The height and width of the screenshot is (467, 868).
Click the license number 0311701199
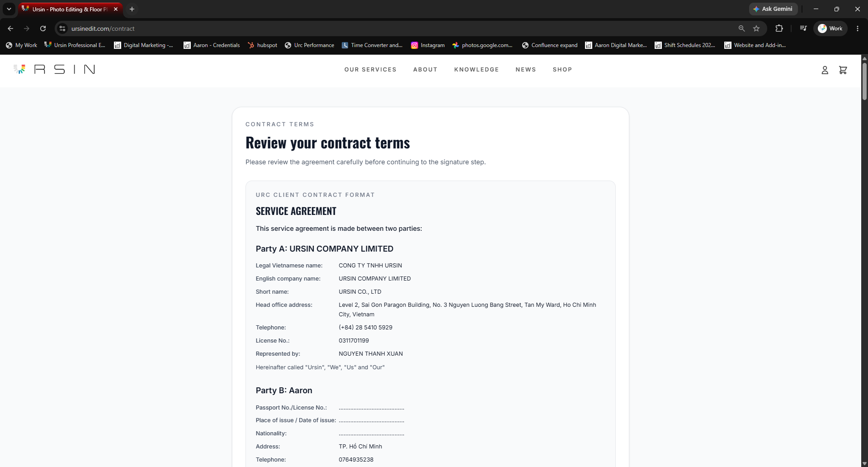(x=354, y=341)
